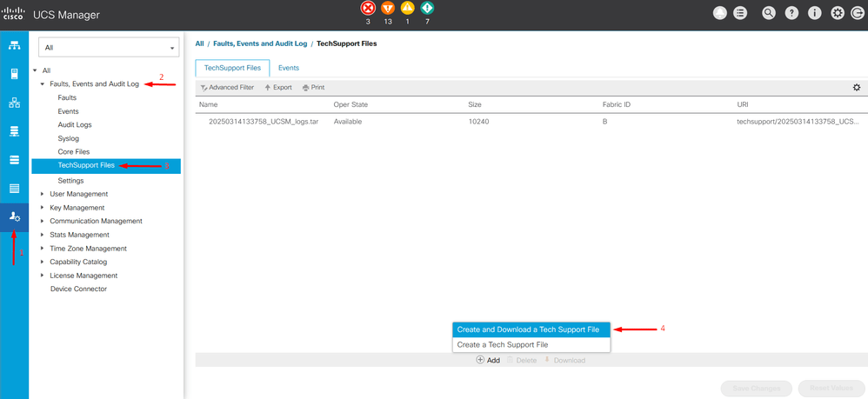The image size is (868, 399).
Task: Open the Storage navigation icon
Action: coord(15,189)
